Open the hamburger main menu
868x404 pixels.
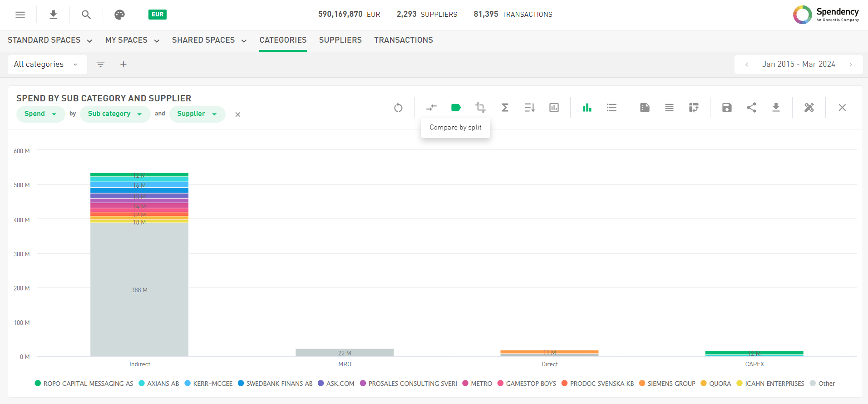(20, 15)
